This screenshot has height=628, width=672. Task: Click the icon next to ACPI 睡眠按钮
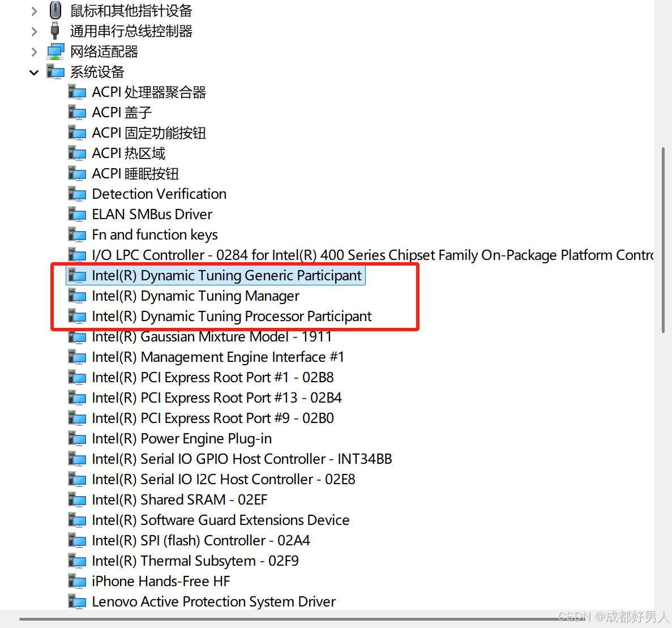[77, 173]
